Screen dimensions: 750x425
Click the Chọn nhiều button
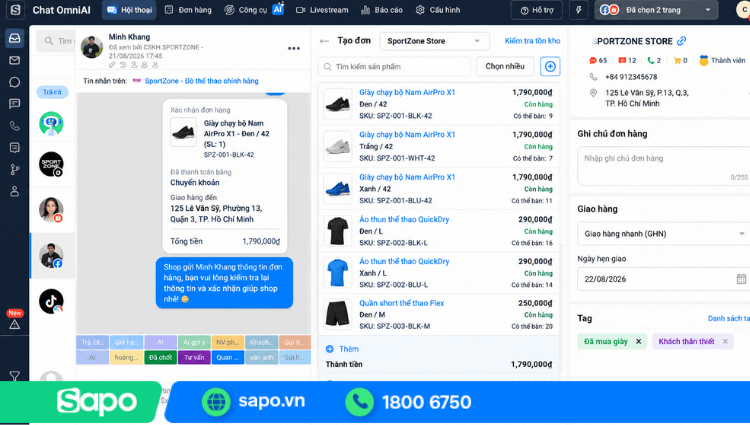pos(505,66)
